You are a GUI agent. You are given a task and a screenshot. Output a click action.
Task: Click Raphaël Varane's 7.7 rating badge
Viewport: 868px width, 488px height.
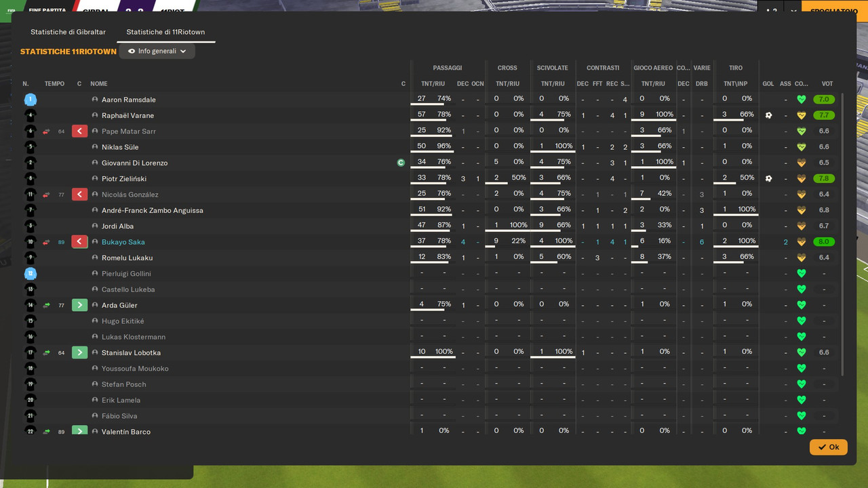824,115
